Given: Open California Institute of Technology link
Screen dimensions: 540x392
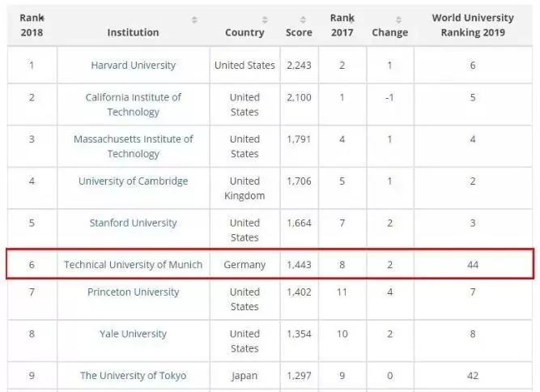Looking at the screenshot, I should (x=134, y=104).
